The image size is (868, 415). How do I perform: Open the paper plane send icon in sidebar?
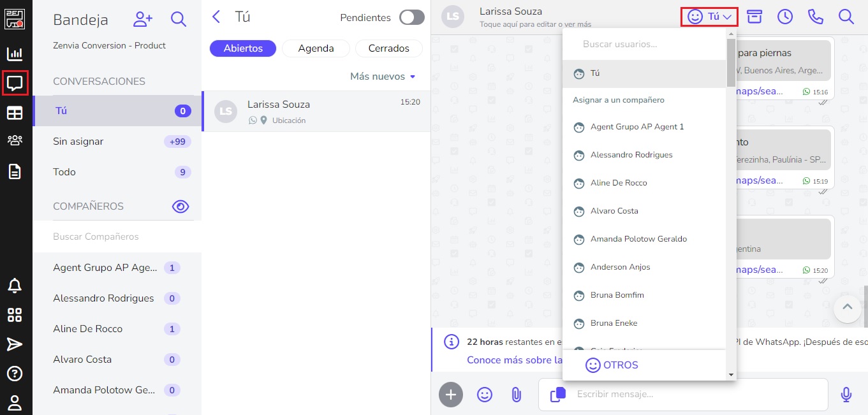[15, 345]
